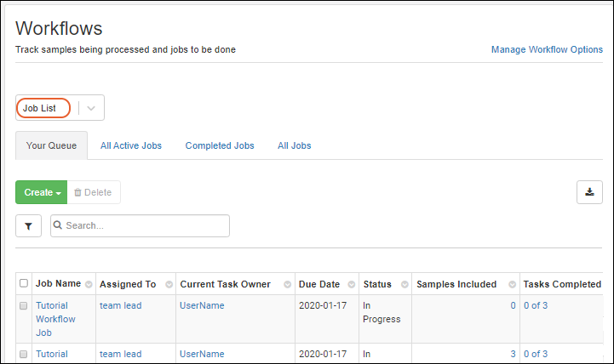Select the All Jobs tab
This screenshot has height=364, width=614.
[294, 145]
